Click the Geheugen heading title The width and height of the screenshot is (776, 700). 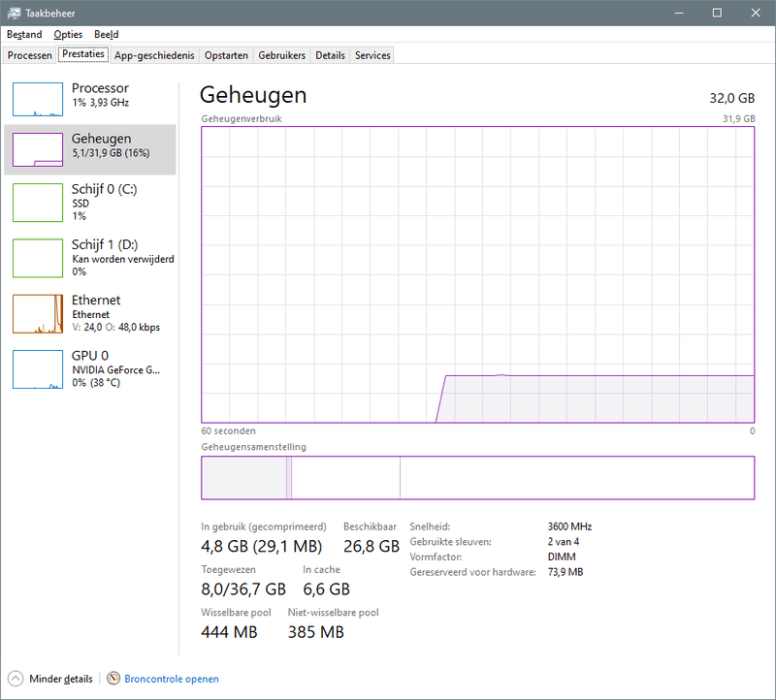click(253, 95)
